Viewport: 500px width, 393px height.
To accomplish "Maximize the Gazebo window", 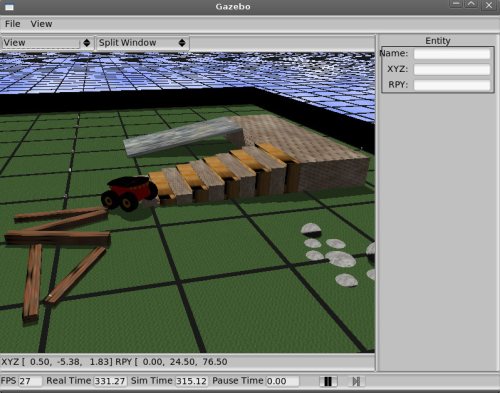I will [x=471, y=5].
